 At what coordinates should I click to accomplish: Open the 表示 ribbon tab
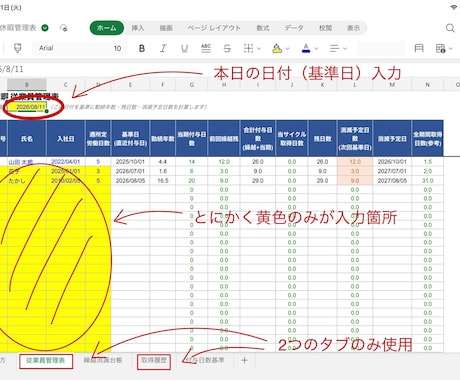point(353,28)
